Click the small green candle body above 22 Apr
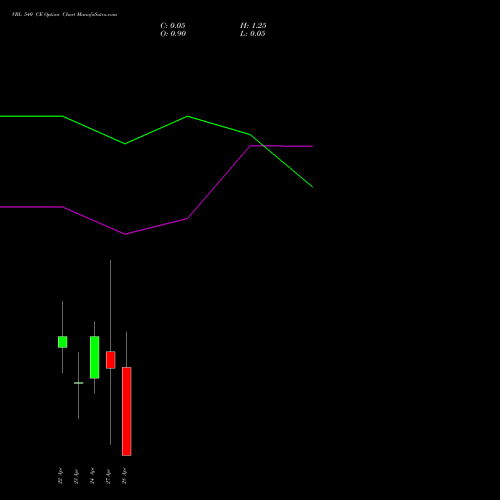 [x=63, y=342]
